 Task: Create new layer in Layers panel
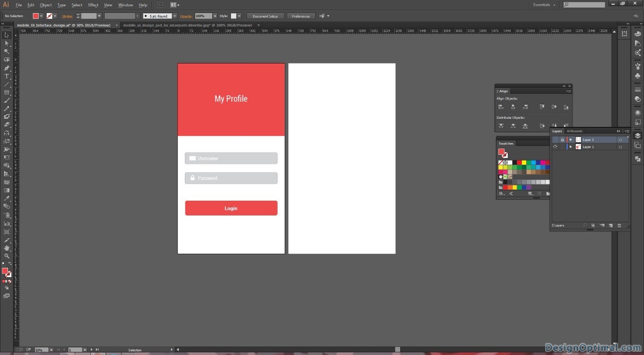click(x=610, y=225)
